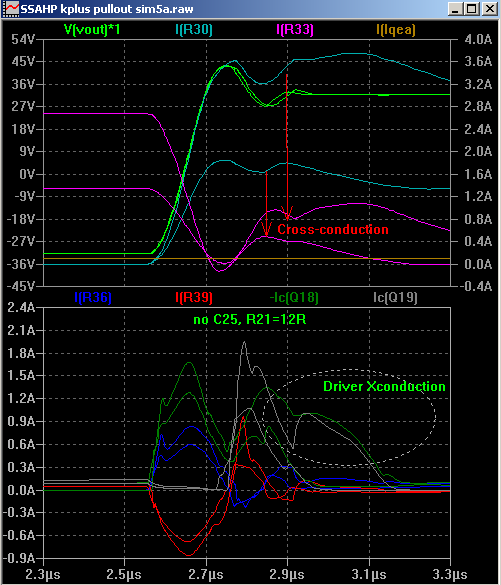Click the -0.4A right axis label

coord(476,286)
